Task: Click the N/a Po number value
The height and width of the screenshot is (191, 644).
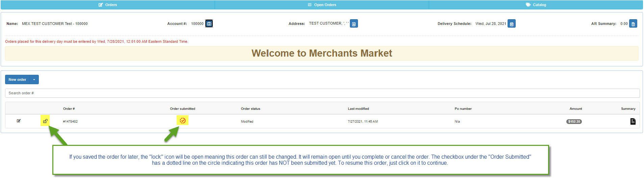Action: click(457, 122)
